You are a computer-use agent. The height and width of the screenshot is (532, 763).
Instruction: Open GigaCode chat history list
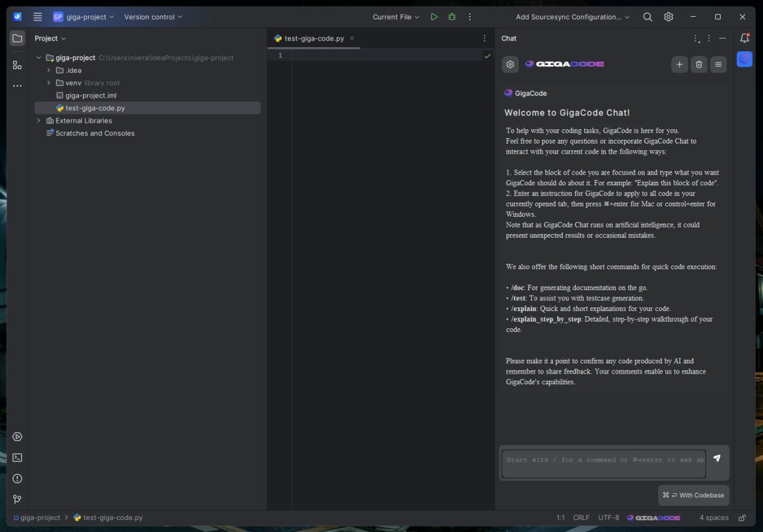(719, 64)
